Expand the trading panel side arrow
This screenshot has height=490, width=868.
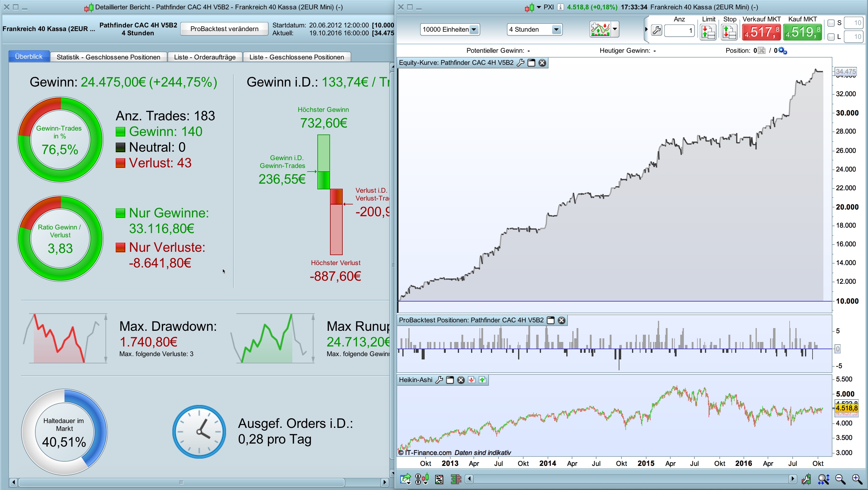click(x=646, y=29)
